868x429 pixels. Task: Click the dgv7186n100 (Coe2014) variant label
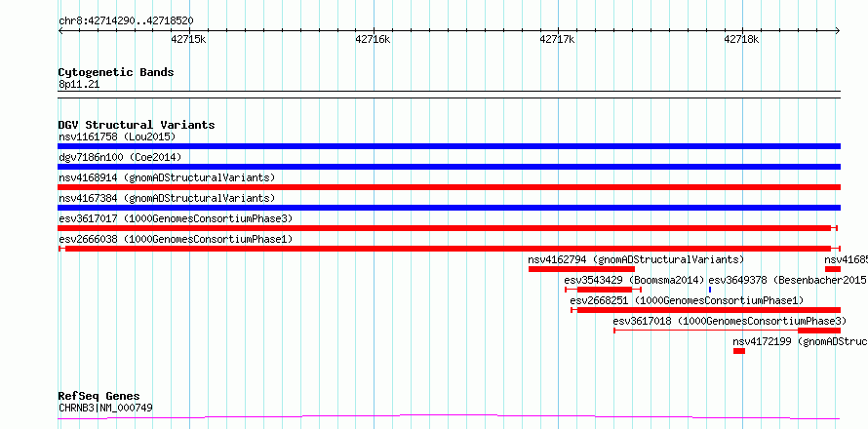point(120,157)
